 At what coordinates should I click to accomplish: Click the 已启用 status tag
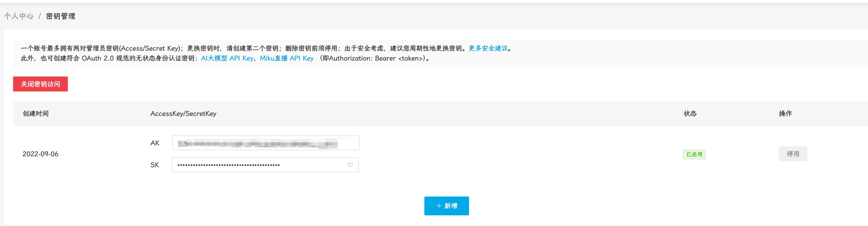[x=694, y=154]
